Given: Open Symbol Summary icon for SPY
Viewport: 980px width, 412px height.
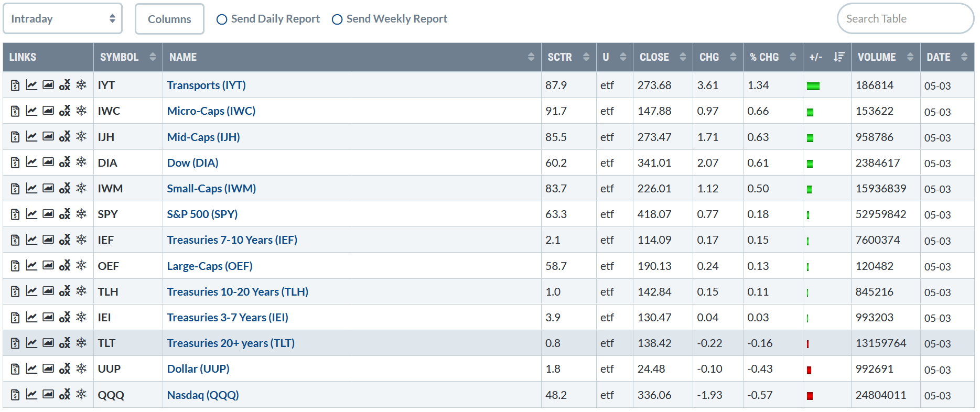Looking at the screenshot, I should [x=15, y=214].
